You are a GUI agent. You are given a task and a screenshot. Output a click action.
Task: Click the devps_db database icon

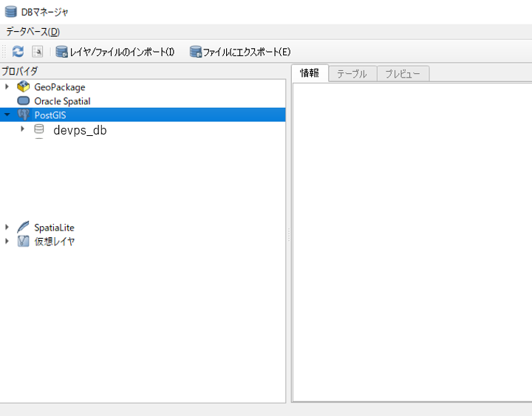coord(38,129)
